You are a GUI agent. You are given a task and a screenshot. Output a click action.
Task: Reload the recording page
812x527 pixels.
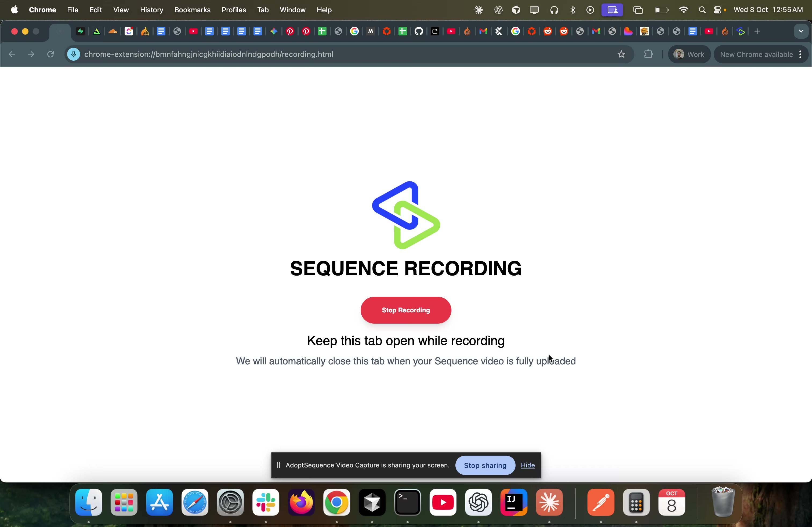pos(50,54)
